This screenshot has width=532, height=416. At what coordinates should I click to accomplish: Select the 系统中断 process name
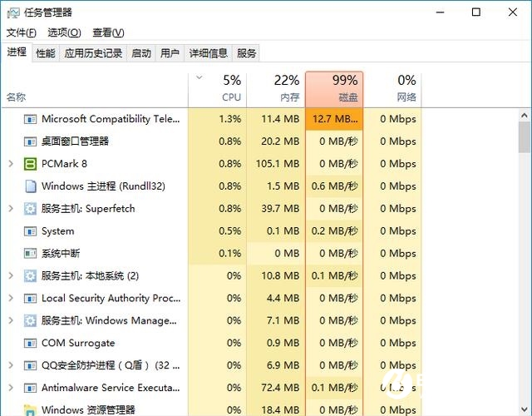pos(61,253)
